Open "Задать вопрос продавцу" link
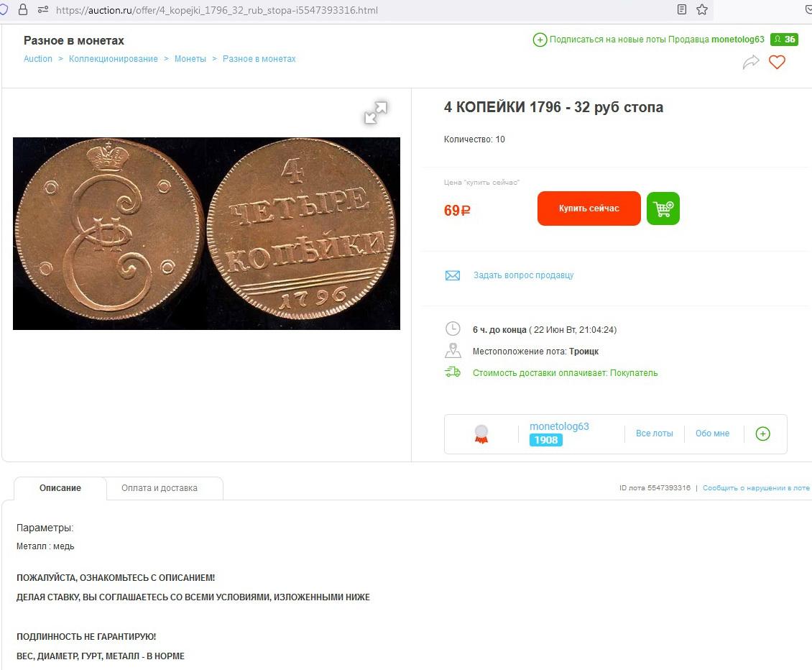This screenshot has width=812, height=670. tap(523, 275)
